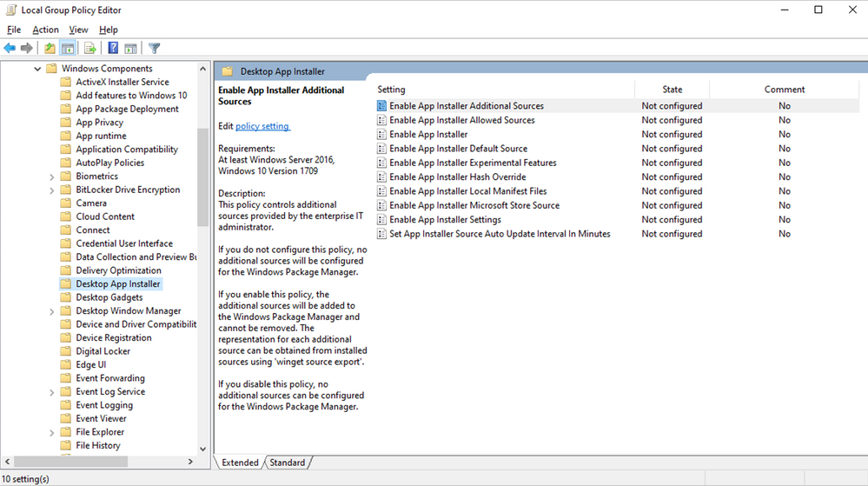
Task: Collapse the Windows Components tree node
Action: coord(37,69)
